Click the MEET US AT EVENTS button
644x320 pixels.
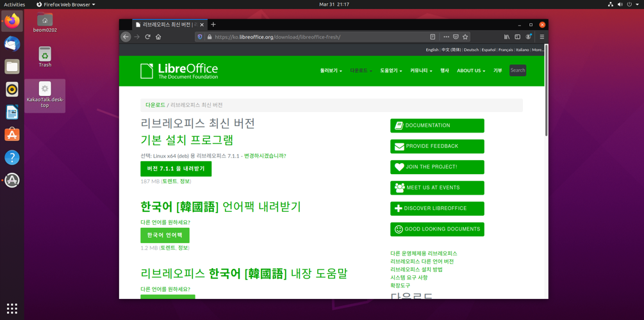click(x=437, y=188)
